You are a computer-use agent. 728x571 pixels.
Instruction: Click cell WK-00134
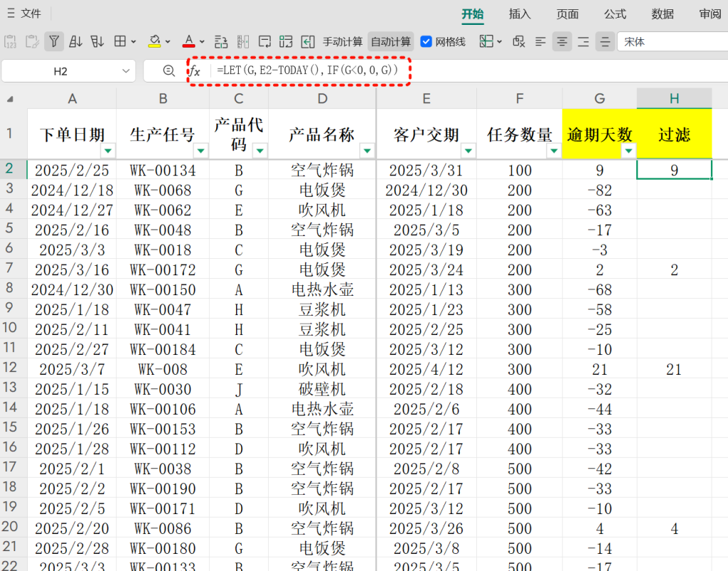pyautogui.click(x=163, y=171)
